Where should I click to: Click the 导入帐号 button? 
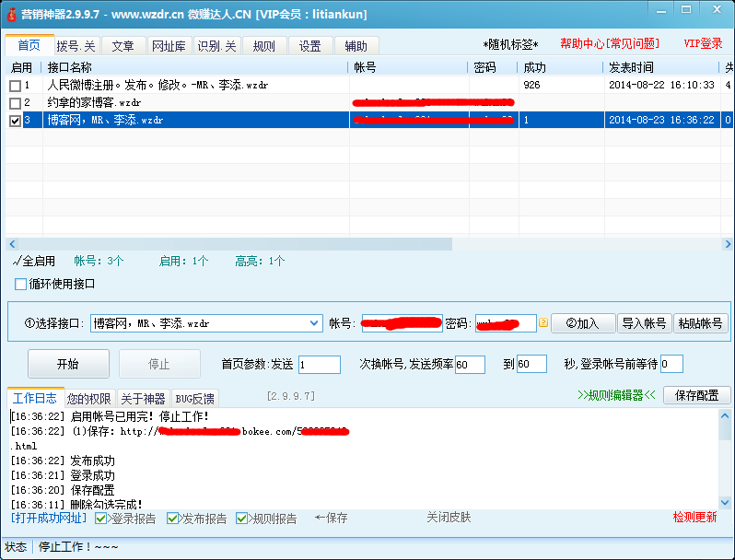(644, 323)
